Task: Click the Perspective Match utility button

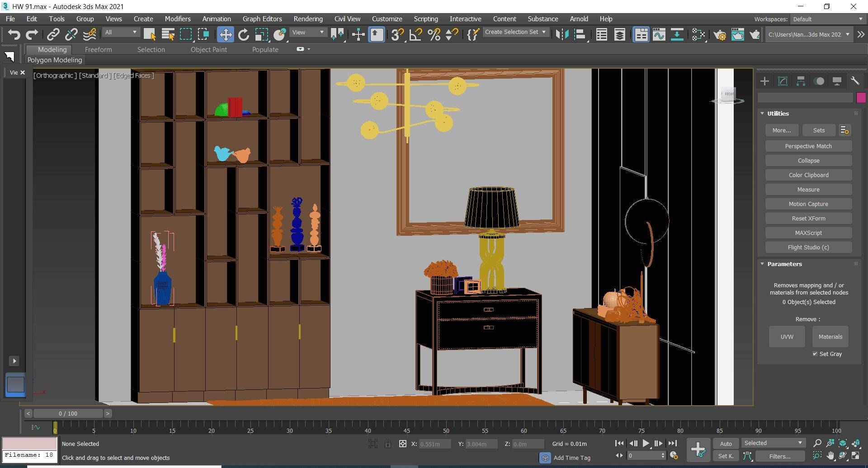Action: click(808, 146)
